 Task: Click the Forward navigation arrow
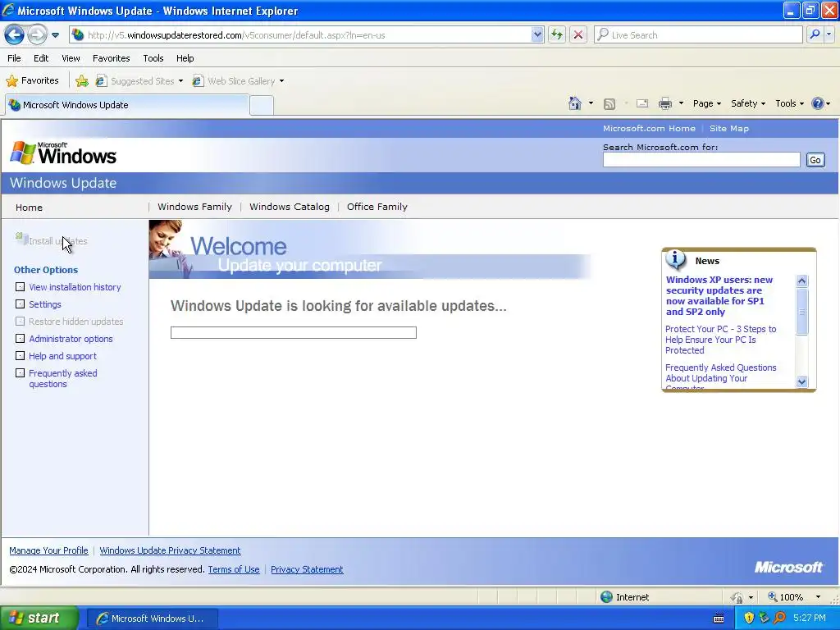(x=37, y=34)
